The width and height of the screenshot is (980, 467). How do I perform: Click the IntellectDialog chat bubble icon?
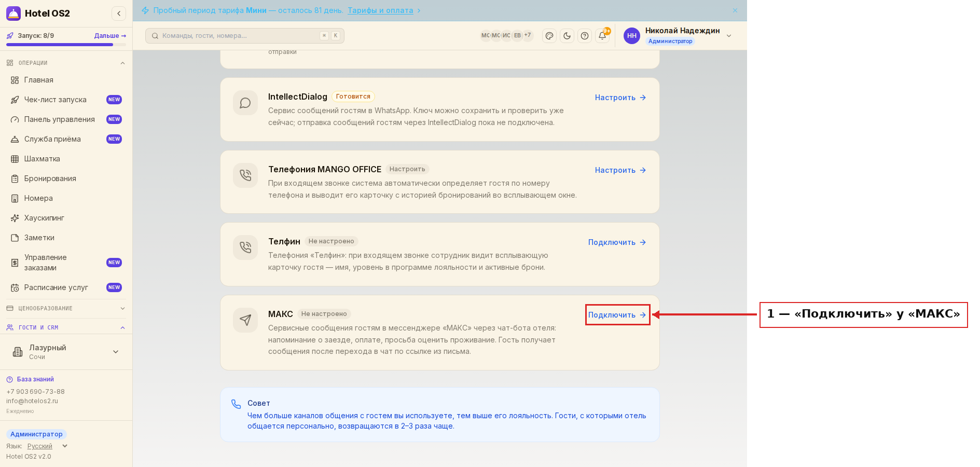[x=245, y=103]
